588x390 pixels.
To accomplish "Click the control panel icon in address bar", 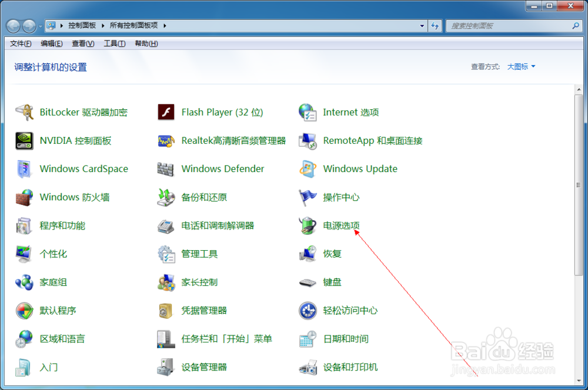I will tap(51, 25).
